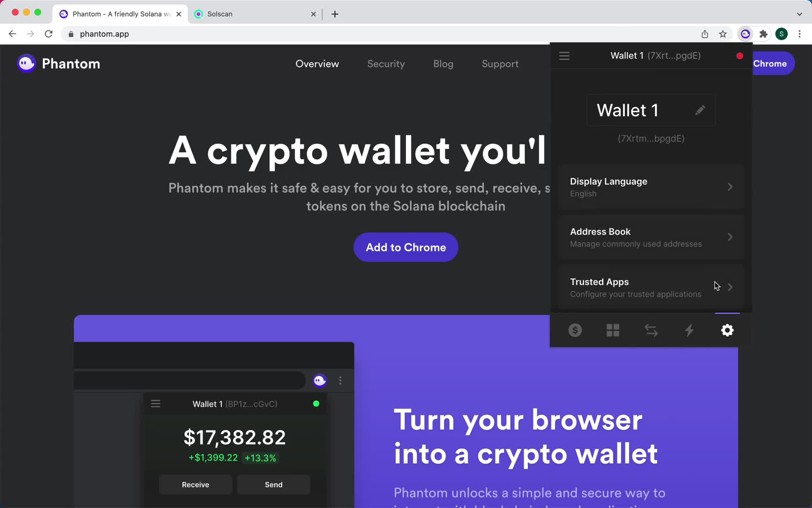Expand the Display Language option
The height and width of the screenshot is (508, 812).
pos(650,187)
